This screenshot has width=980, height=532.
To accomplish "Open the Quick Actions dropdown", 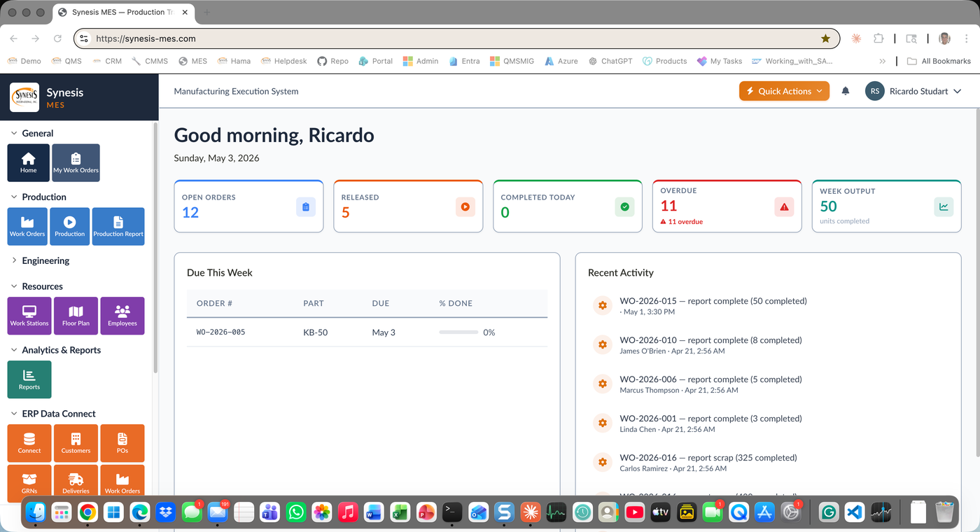I will [x=784, y=91].
